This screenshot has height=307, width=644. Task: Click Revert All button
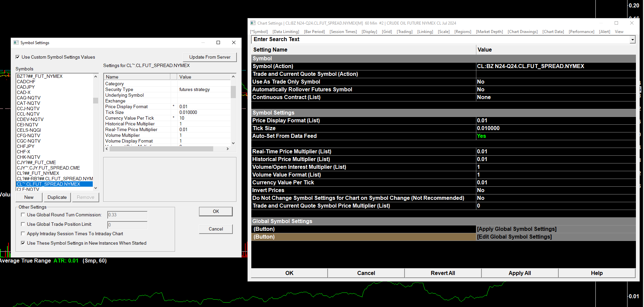click(x=443, y=273)
